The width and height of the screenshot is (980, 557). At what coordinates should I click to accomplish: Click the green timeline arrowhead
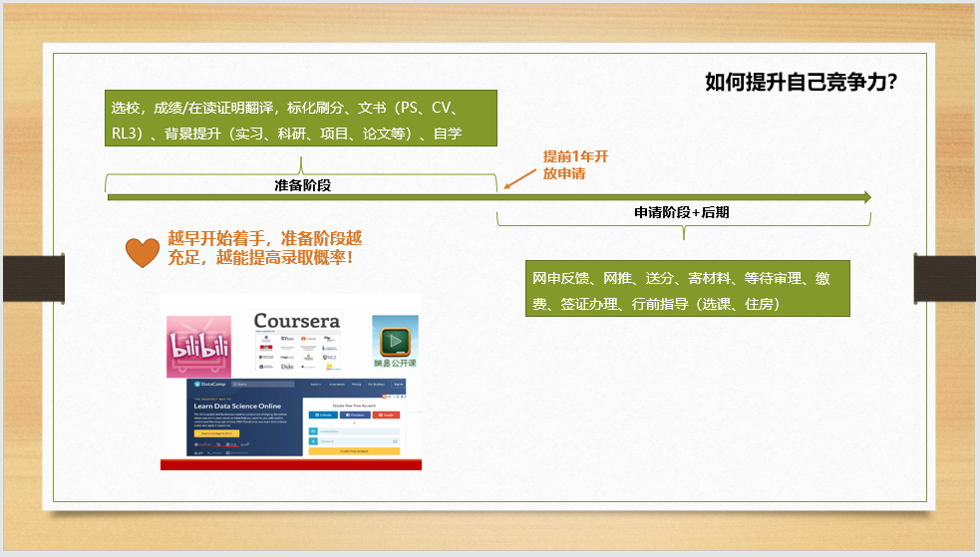pos(865,197)
